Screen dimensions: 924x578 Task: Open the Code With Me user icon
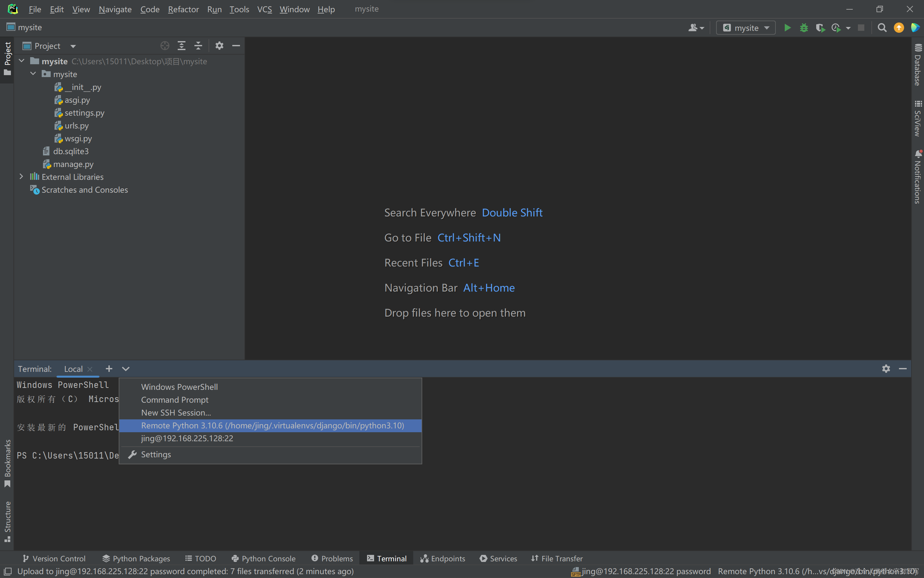point(696,28)
